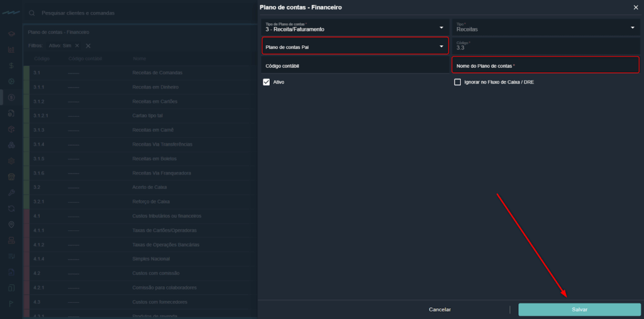Click the search magnifier icon
The width and height of the screenshot is (644, 319).
[x=32, y=13]
